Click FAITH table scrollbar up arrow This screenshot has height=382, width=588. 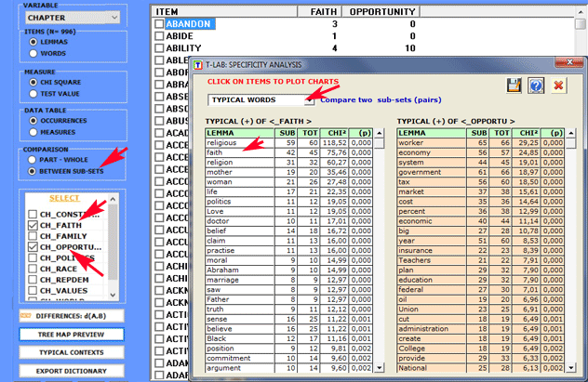point(380,133)
